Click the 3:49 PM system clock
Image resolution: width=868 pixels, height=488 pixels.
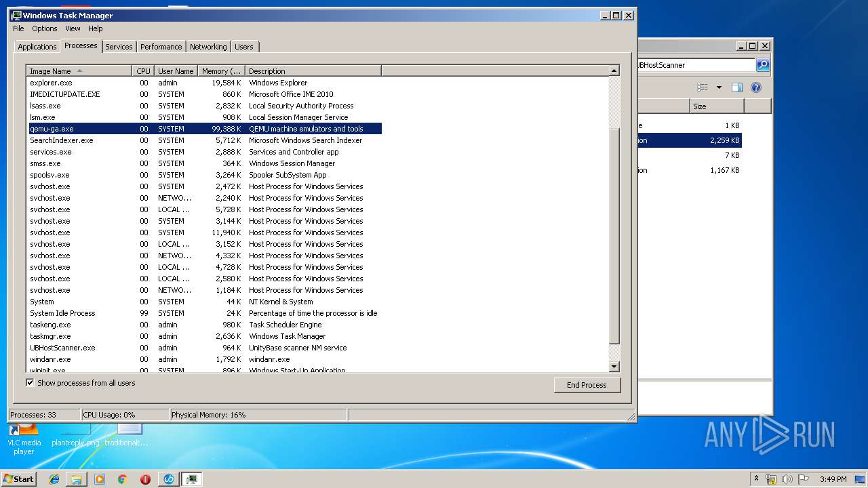coord(833,479)
